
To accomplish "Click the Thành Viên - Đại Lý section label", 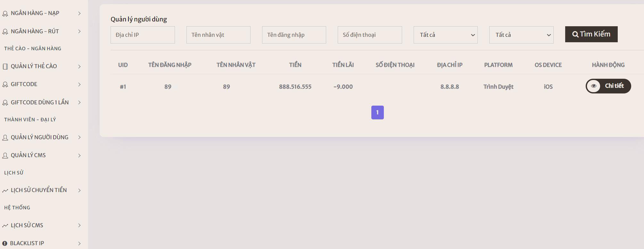I will [30, 120].
